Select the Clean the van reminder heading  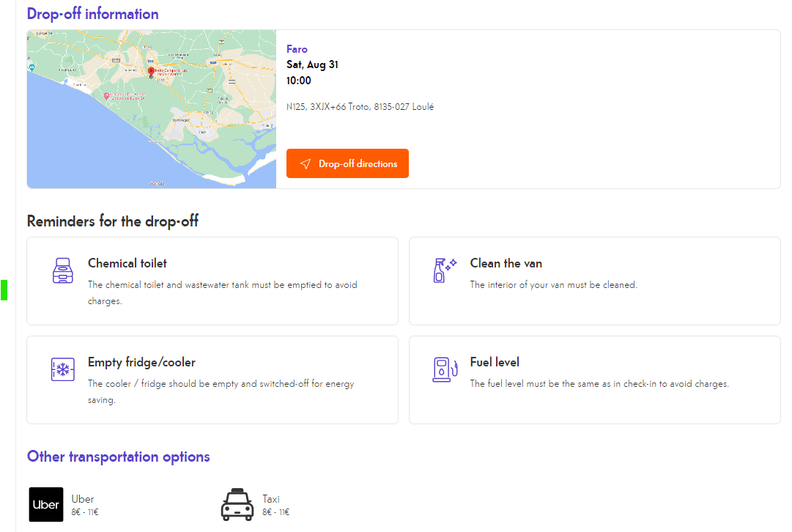pyautogui.click(x=506, y=263)
